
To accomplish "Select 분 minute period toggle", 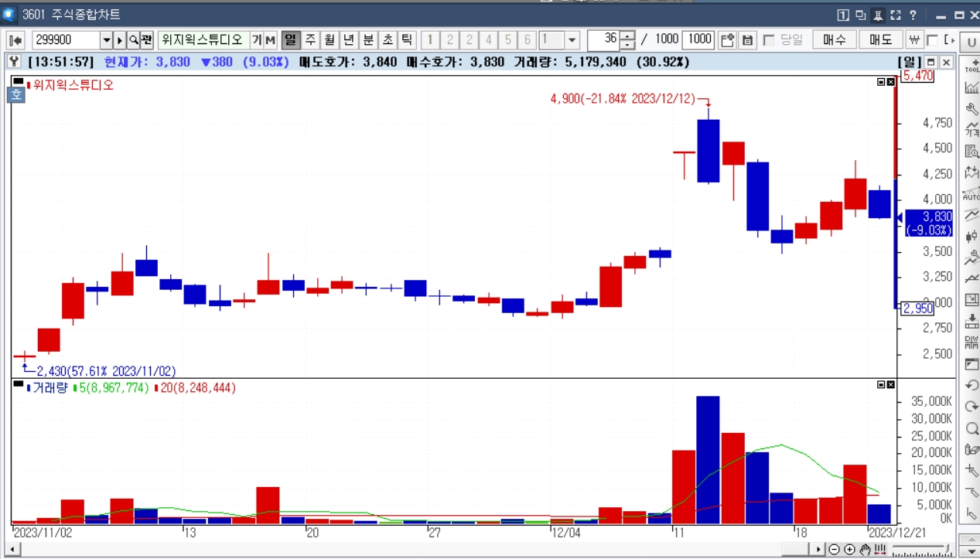I will (x=368, y=40).
